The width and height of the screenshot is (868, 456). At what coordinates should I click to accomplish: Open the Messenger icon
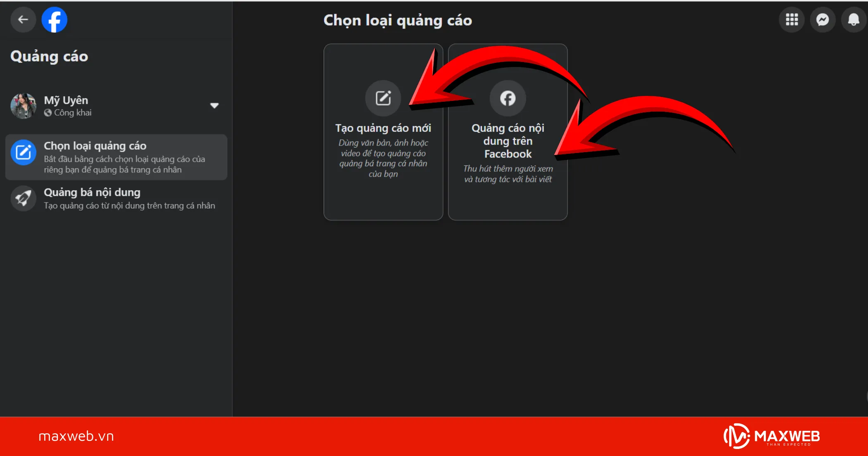(823, 19)
